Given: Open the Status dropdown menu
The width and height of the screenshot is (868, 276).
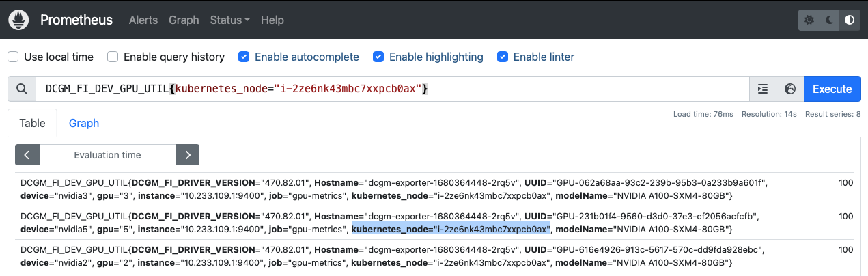Looking at the screenshot, I should click(x=229, y=20).
